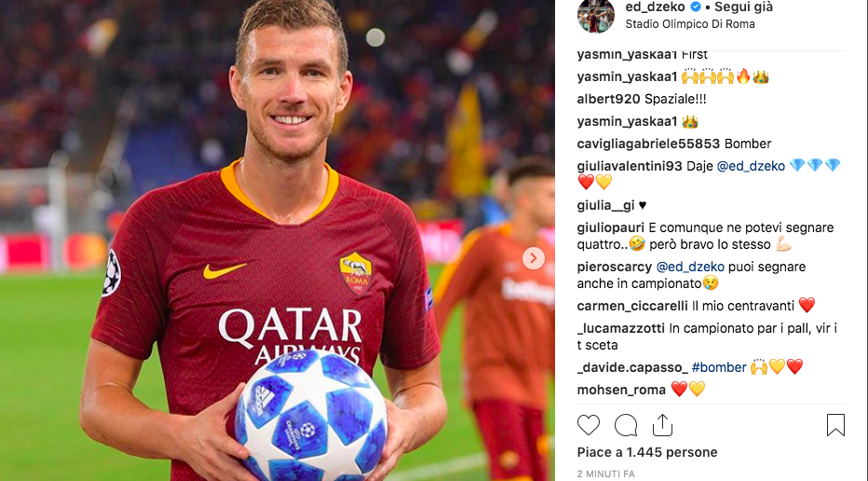Toggle the Segui già follow button

coord(743,7)
